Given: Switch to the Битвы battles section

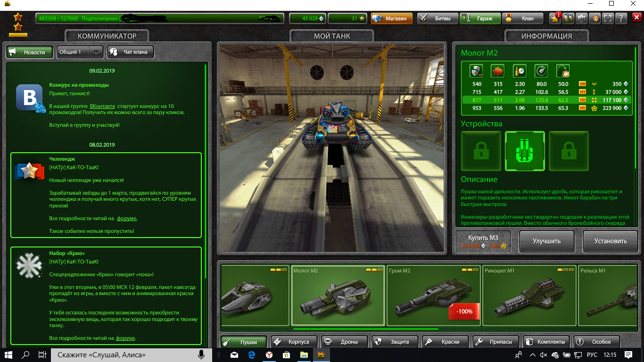Looking at the screenshot, I should [438, 18].
